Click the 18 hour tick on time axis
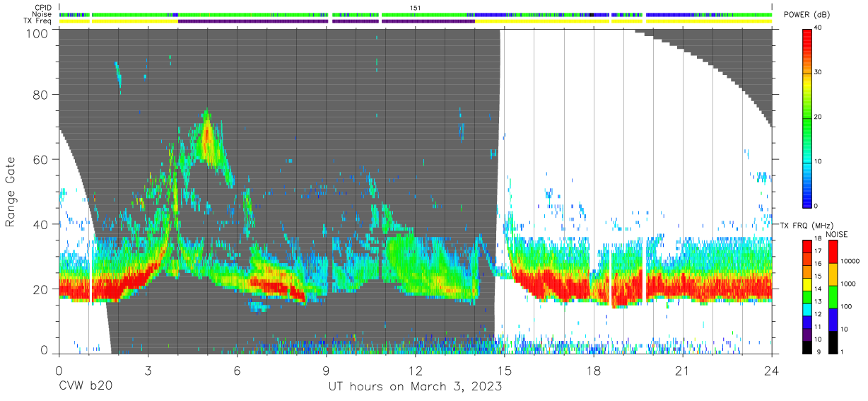This screenshot has width=868, height=401. tap(593, 371)
